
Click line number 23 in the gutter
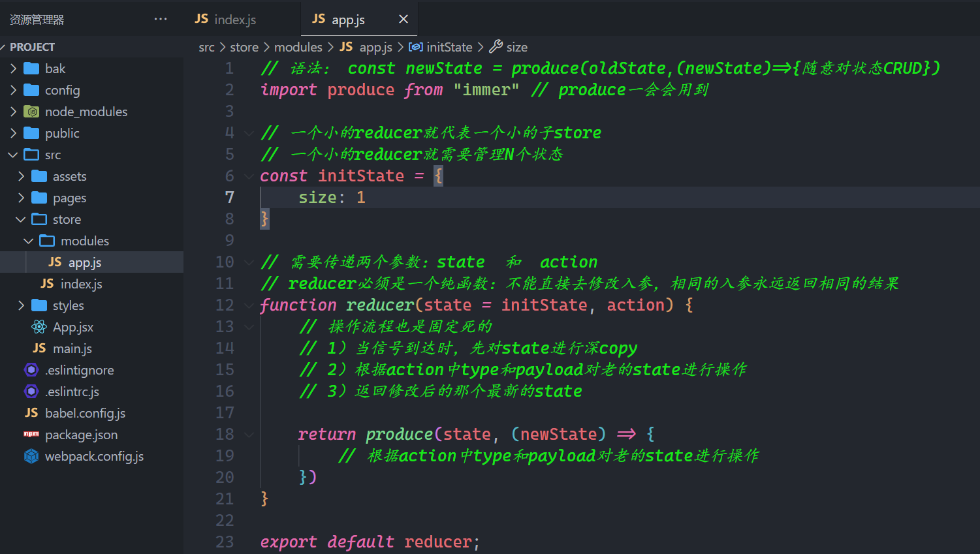coord(225,542)
